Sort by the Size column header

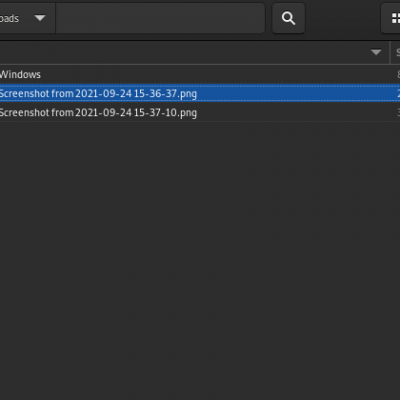396,52
